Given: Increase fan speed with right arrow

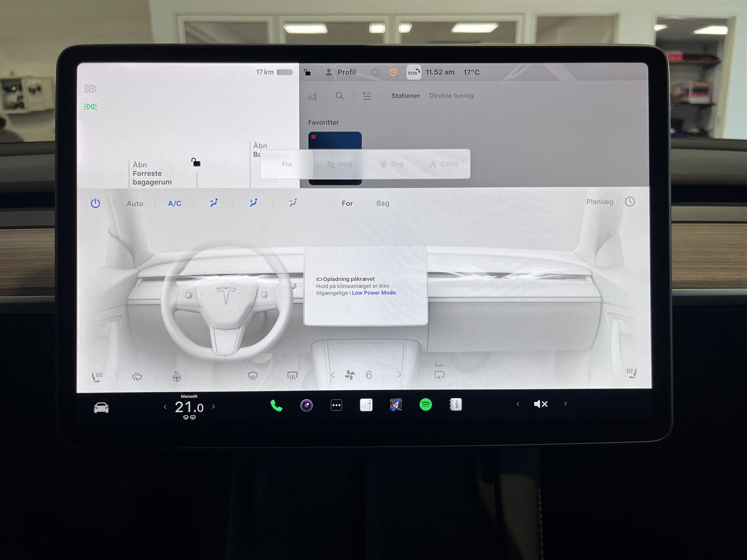Looking at the screenshot, I should click(399, 374).
